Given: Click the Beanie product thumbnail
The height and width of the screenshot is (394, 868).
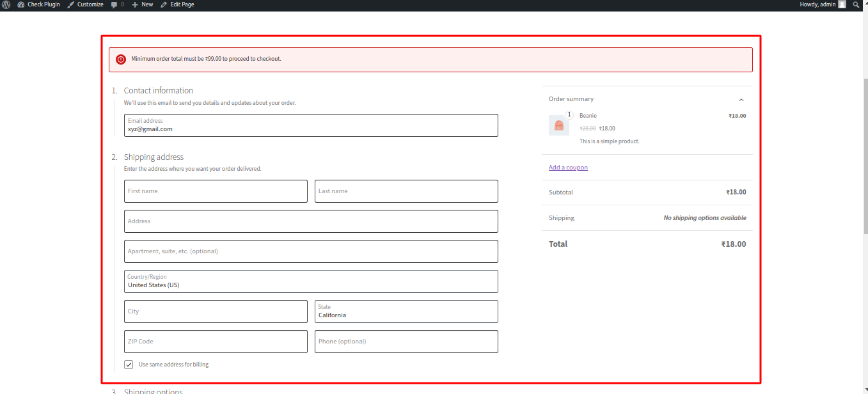Looking at the screenshot, I should (x=558, y=125).
